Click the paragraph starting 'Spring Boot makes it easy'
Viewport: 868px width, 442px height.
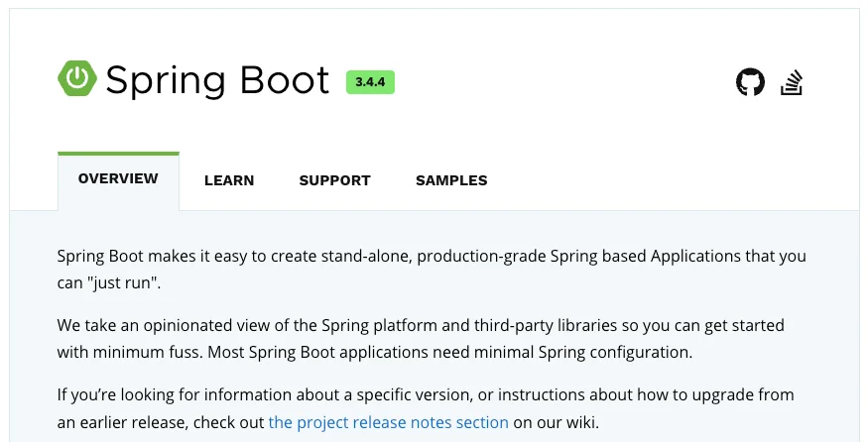point(432,270)
